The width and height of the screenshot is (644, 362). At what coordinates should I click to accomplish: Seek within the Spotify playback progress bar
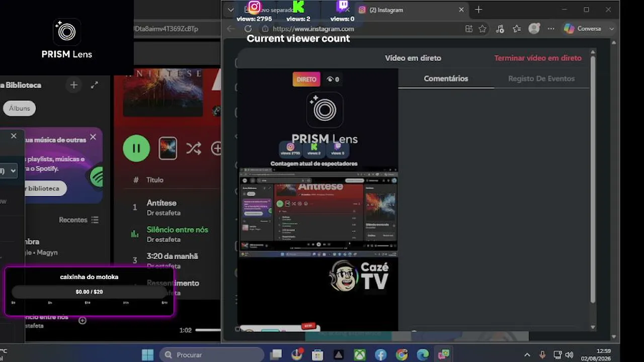[x=208, y=330]
